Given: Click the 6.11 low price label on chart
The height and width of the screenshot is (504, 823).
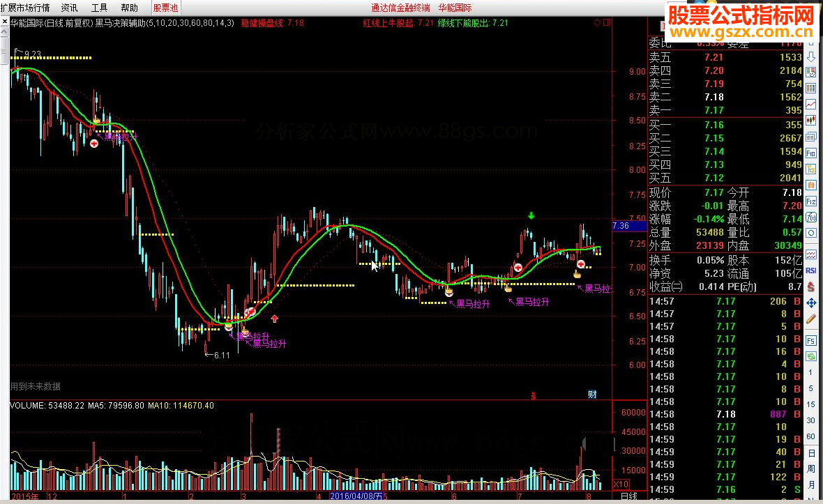Looking at the screenshot, I should [222, 355].
